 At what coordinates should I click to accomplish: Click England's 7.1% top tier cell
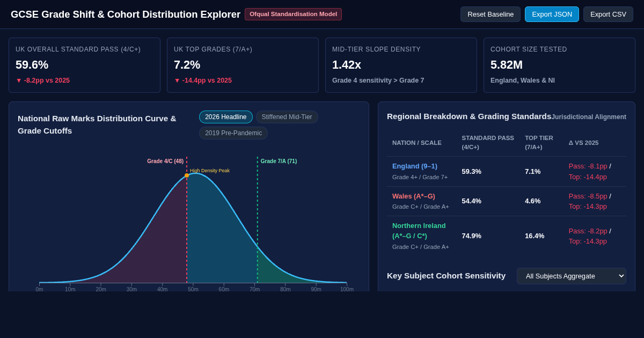pos(533,172)
